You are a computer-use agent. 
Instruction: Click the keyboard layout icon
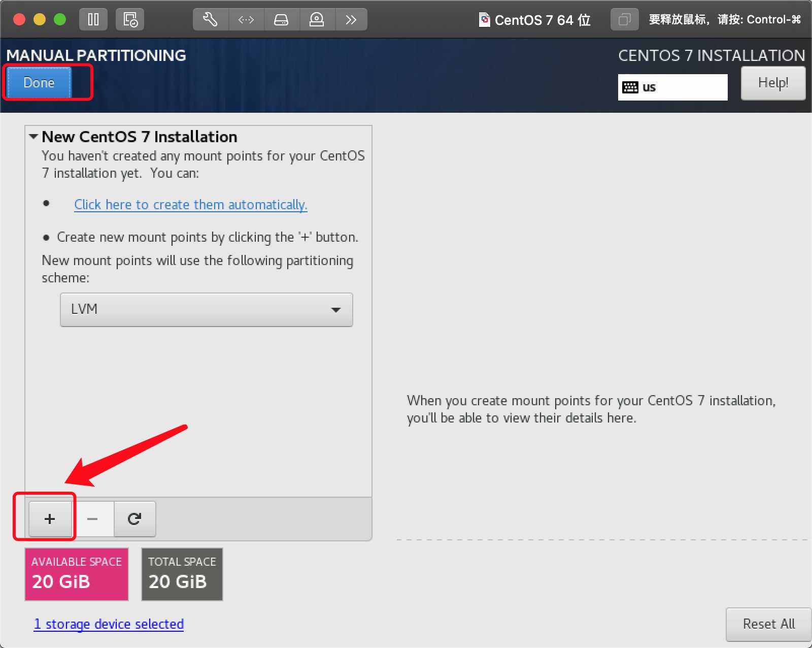click(x=630, y=87)
